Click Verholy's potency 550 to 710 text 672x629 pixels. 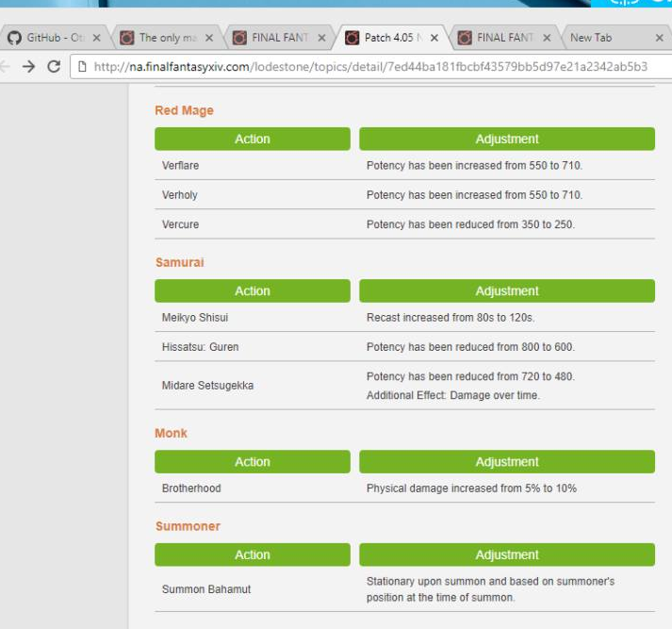point(474,195)
